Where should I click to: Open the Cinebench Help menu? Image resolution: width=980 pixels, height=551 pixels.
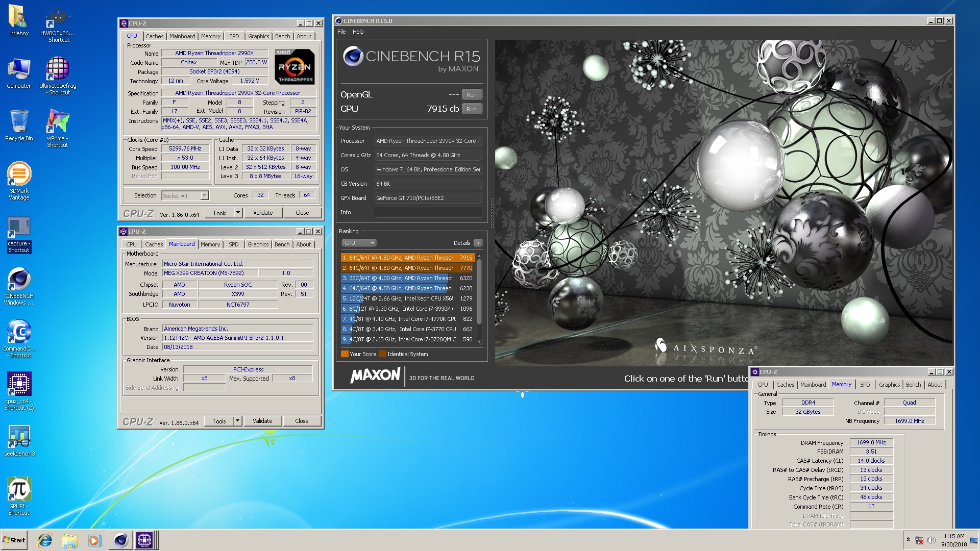coord(358,32)
